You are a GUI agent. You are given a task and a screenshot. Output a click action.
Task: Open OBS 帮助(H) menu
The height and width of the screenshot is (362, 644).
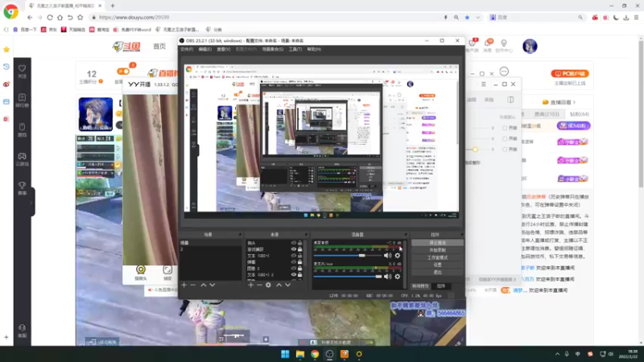point(314,49)
